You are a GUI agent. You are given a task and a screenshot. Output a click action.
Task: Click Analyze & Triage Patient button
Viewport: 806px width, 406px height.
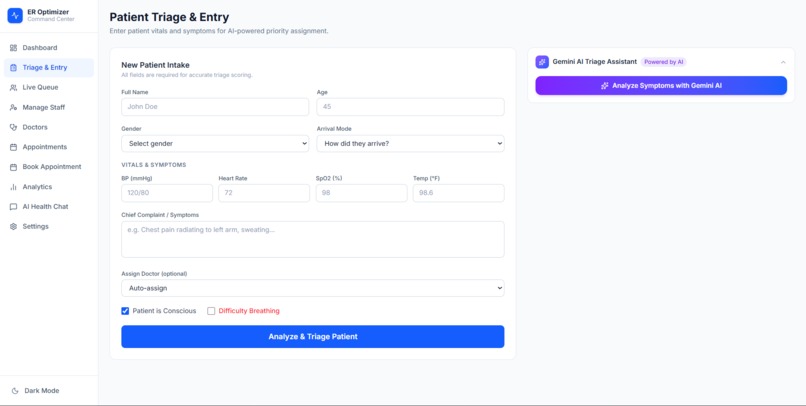[x=313, y=337]
